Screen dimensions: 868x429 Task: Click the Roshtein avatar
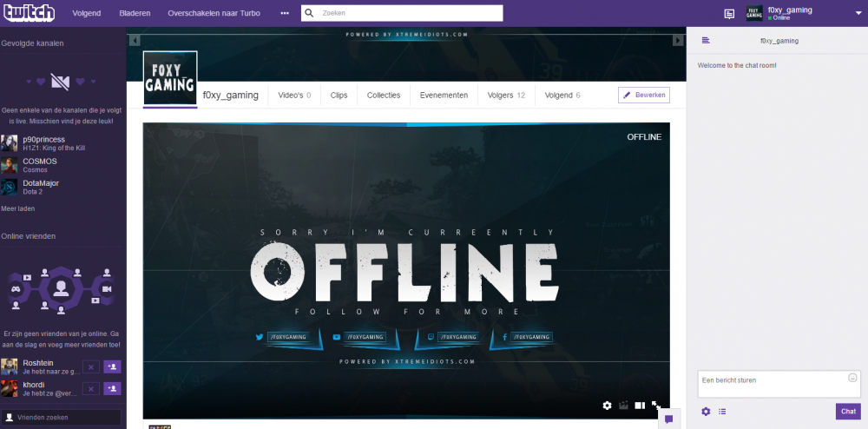click(9, 366)
